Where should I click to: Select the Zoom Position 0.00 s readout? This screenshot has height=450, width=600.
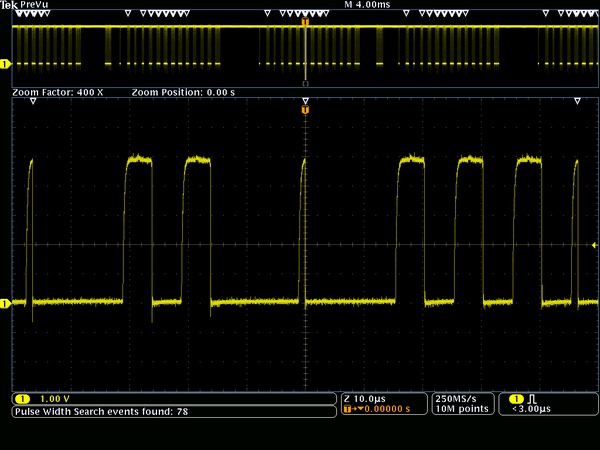click(x=182, y=92)
